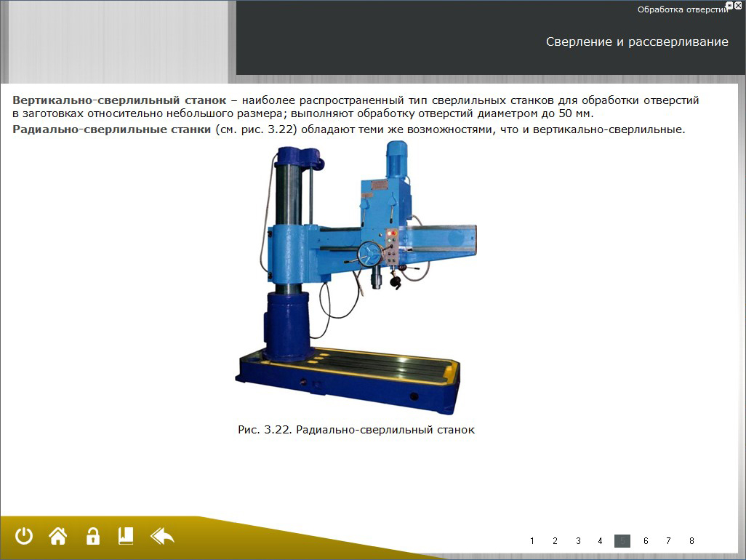Open the book glossary icon
746x560 pixels.
(x=126, y=537)
